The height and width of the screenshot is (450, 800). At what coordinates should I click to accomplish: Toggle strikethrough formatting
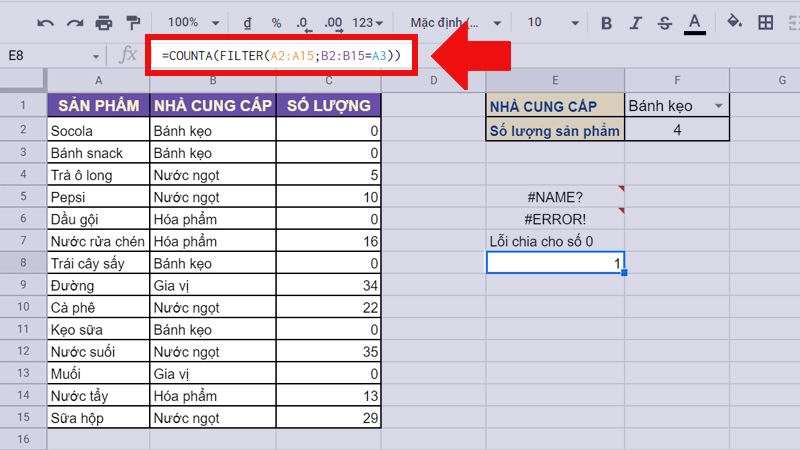point(666,22)
